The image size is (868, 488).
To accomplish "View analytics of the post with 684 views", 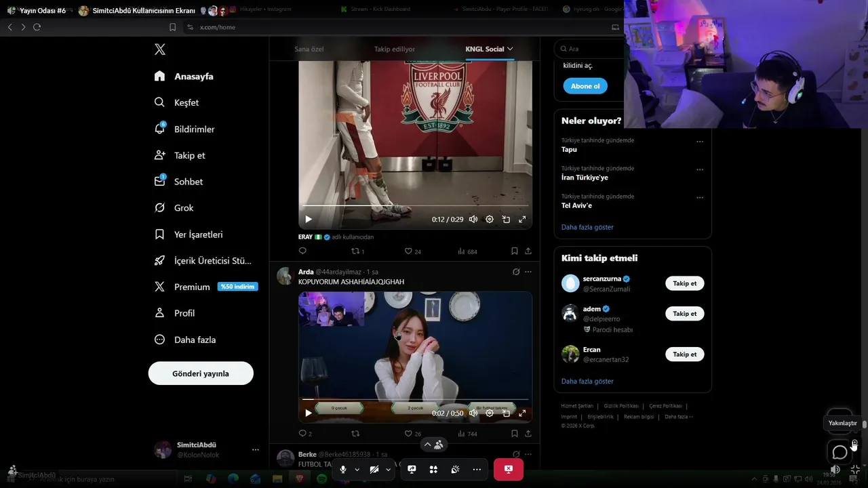I will (x=467, y=251).
